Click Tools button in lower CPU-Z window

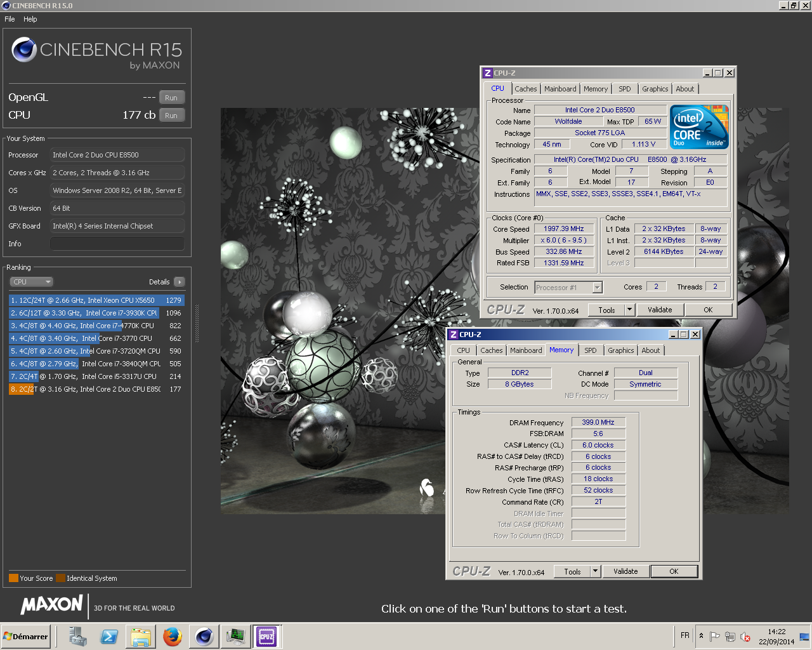[x=572, y=571]
